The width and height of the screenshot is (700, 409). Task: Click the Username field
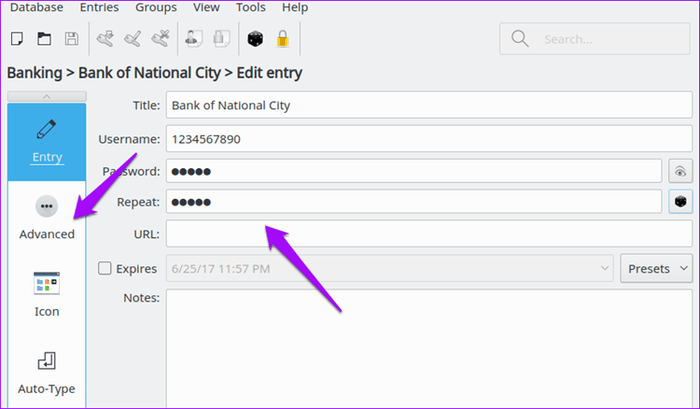[x=429, y=139]
